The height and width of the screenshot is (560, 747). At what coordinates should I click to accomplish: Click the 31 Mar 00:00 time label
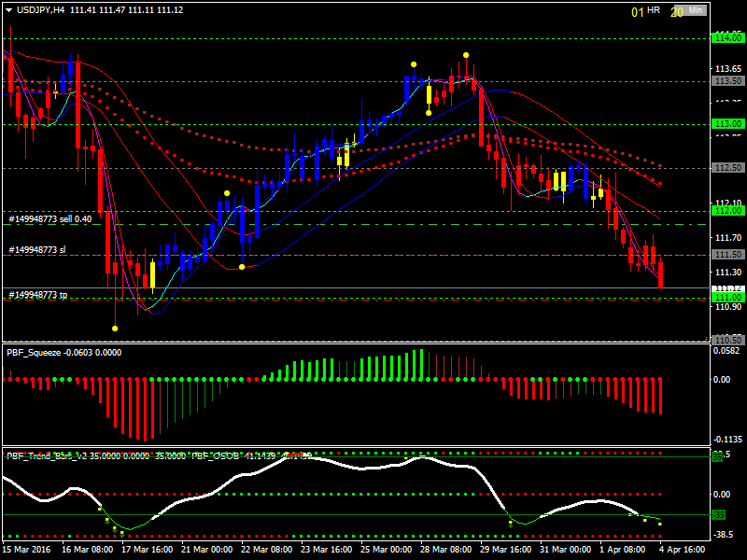pyautogui.click(x=565, y=549)
